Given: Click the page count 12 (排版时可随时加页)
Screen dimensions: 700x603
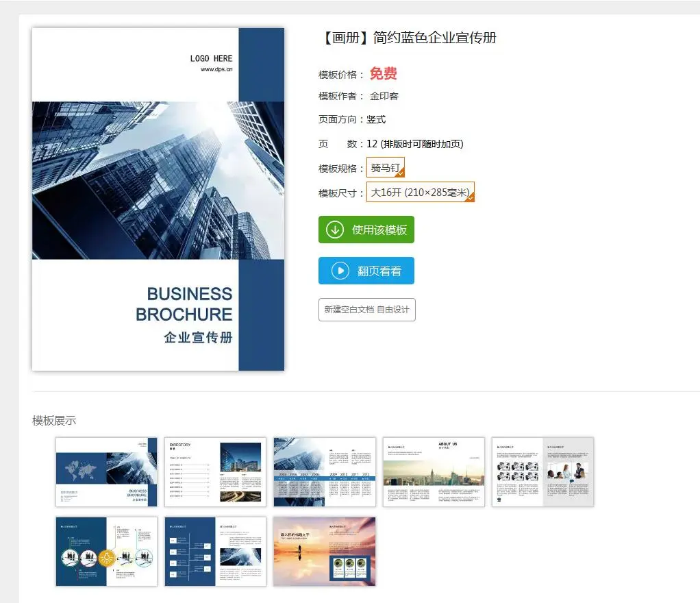Looking at the screenshot, I should coord(415,144).
